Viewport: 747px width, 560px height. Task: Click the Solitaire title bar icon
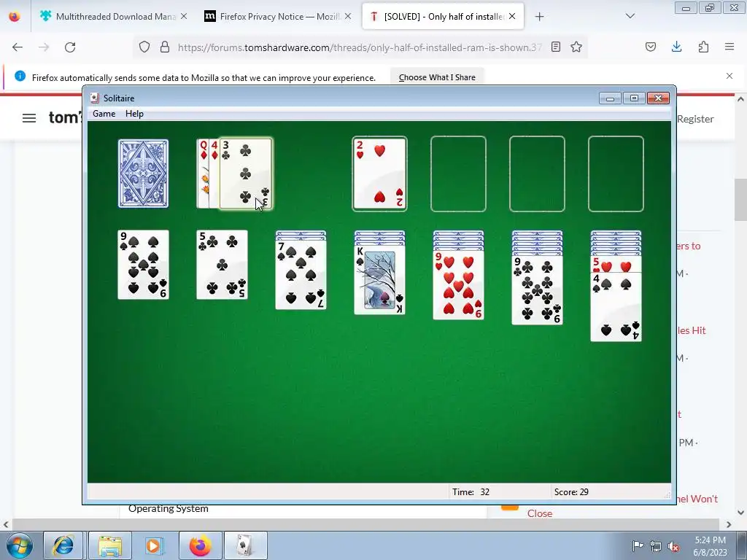95,98
